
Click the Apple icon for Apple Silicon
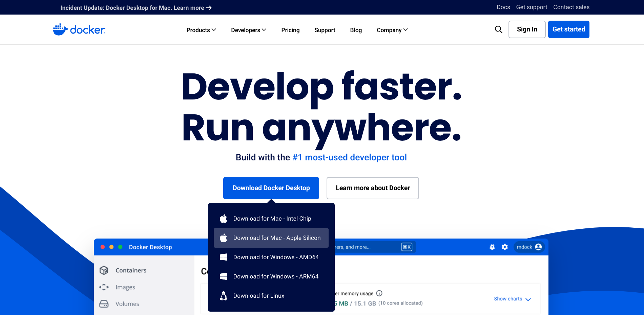point(224,238)
